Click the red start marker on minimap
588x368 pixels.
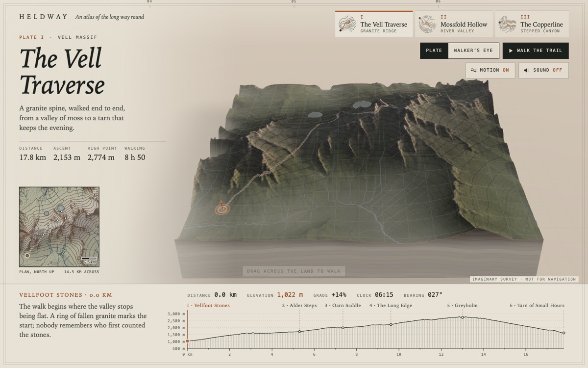coord(27,256)
